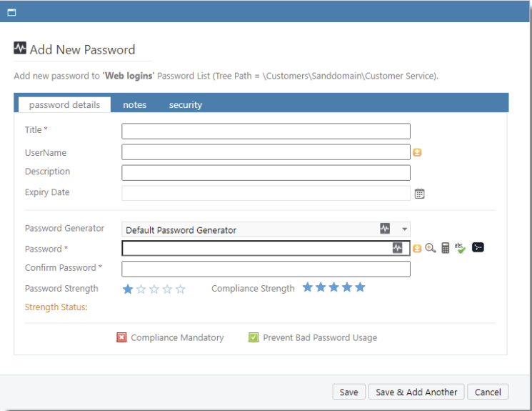Open the Default Password Generator combo box
The image size is (532, 411).
click(266, 229)
